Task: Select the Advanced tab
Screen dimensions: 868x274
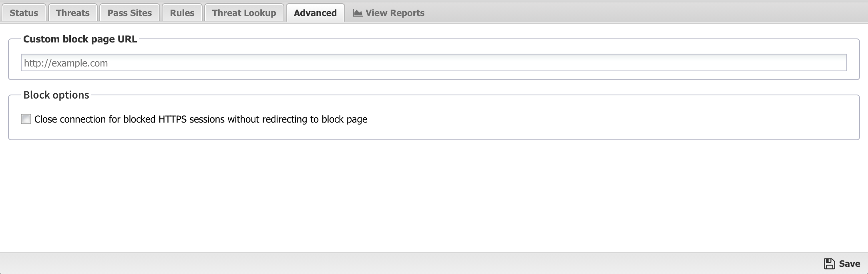Action: pyautogui.click(x=315, y=13)
